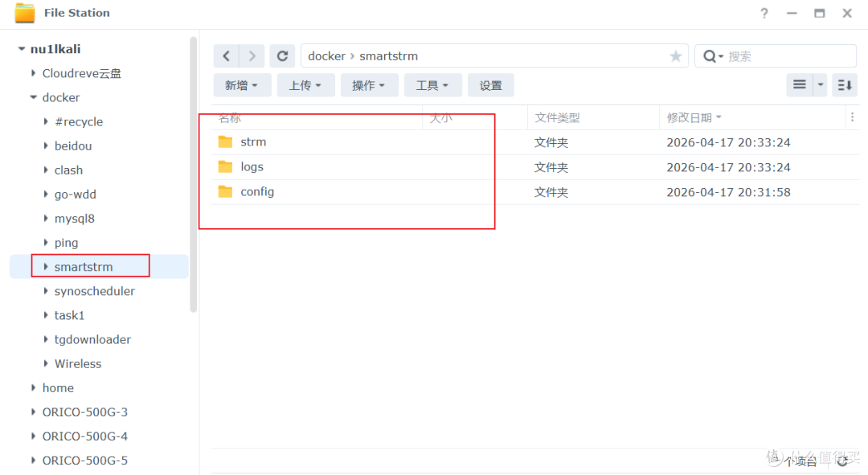Click docker in the path breadcrumb

pos(326,56)
